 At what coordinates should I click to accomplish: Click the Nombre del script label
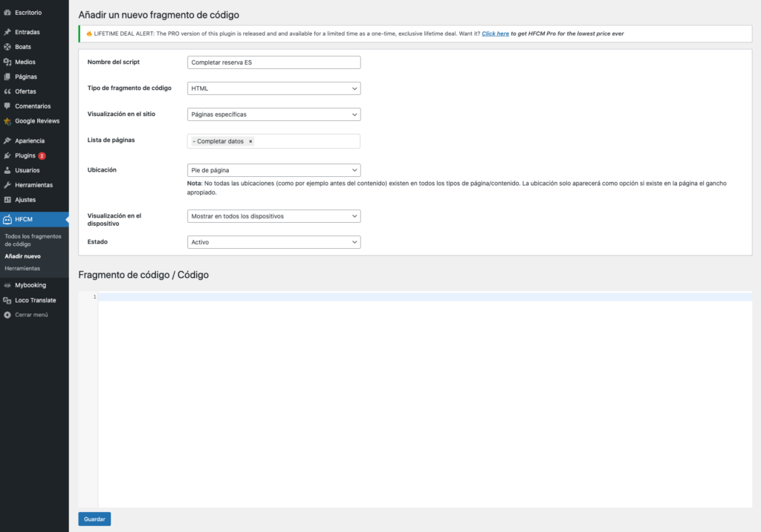114,62
